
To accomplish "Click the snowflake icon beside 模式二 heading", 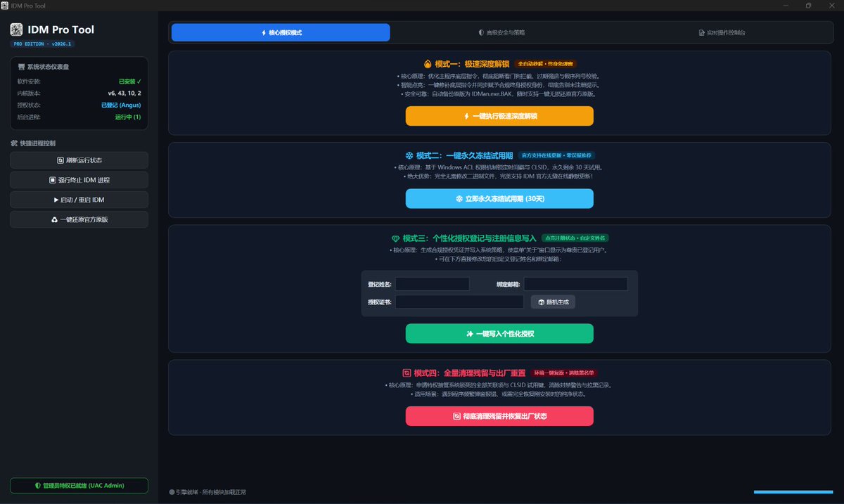I will coord(409,155).
